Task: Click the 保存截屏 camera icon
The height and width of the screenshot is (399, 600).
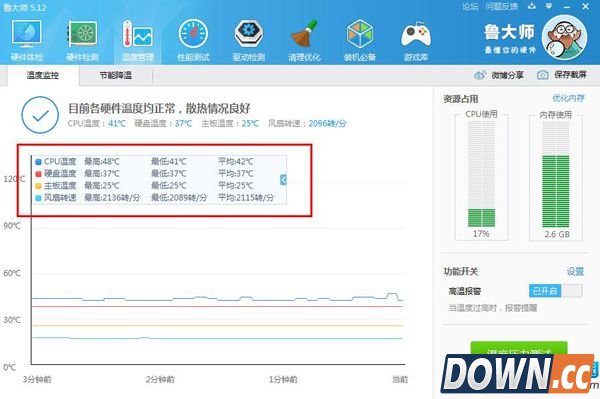Action: (542, 75)
